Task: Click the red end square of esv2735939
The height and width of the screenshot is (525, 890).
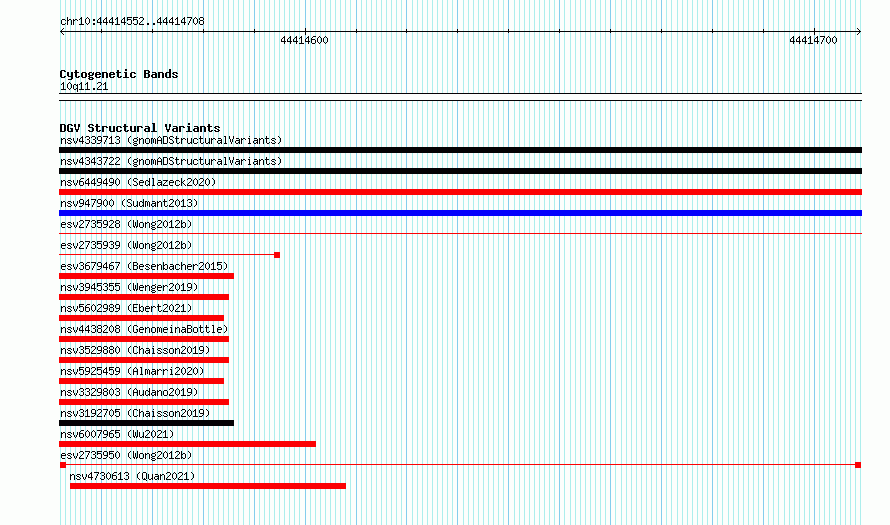Action: click(277, 255)
